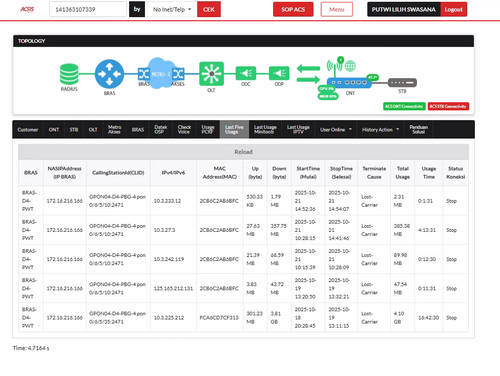The width and height of the screenshot is (500, 376).
Task: Click the ONT router icon
Action: point(349,83)
